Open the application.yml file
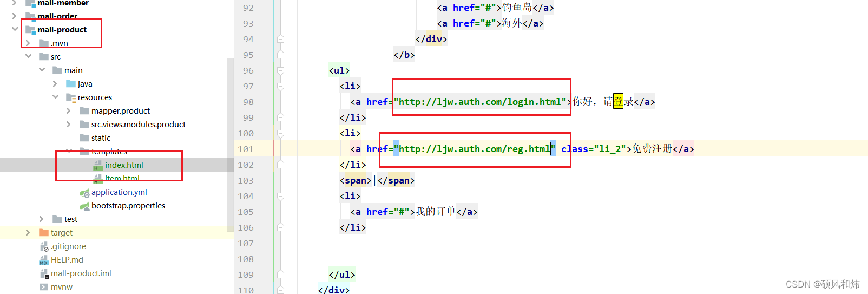 [x=119, y=192]
